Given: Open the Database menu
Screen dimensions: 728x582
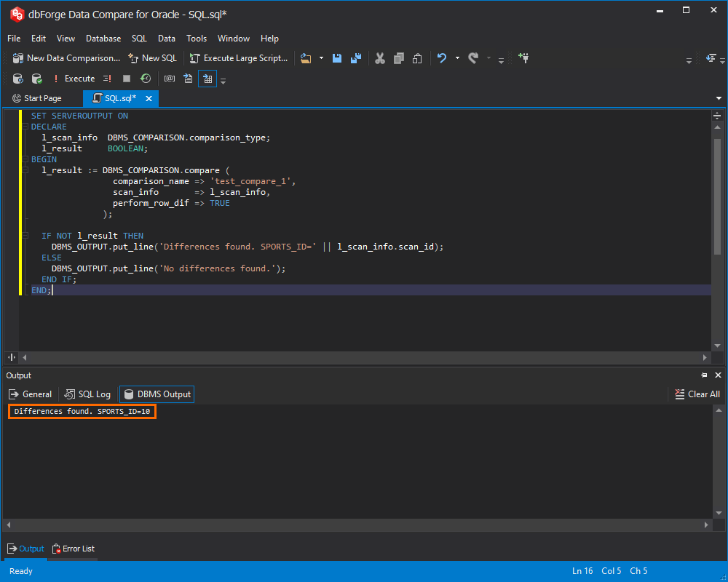Looking at the screenshot, I should 103,38.
